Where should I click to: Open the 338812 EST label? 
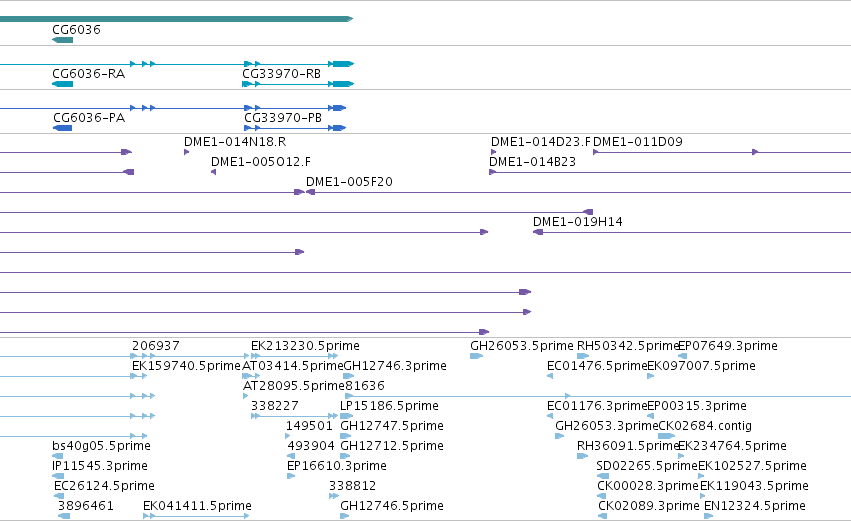pos(352,486)
